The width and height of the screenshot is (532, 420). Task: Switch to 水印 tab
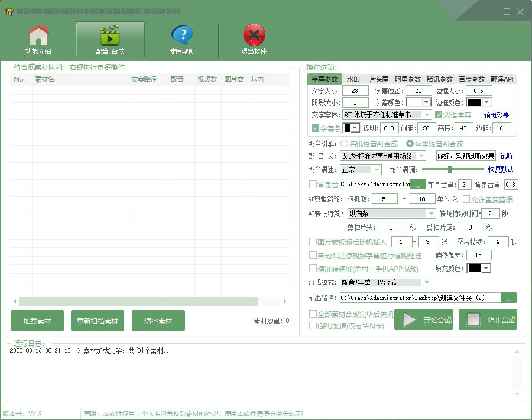pyautogui.click(x=353, y=79)
